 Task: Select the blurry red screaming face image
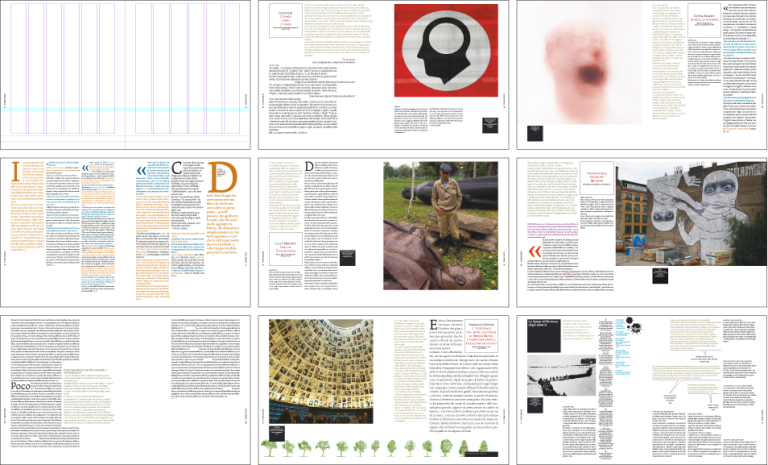(x=580, y=60)
